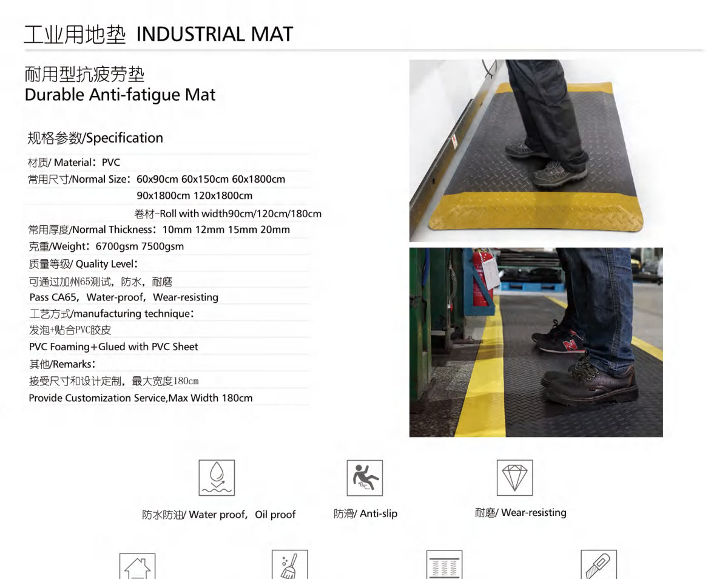Screen dimensions: 728x579
Task: Click the house icon in bottom row
Action: (x=137, y=566)
